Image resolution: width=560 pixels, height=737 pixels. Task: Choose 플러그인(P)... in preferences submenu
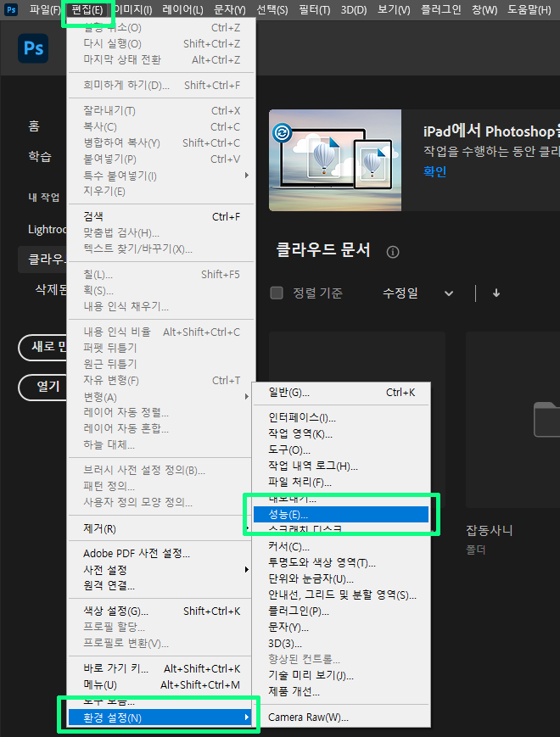341,611
